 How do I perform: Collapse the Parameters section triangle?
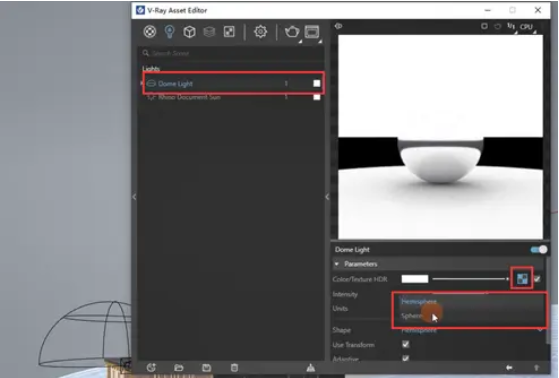(337, 264)
